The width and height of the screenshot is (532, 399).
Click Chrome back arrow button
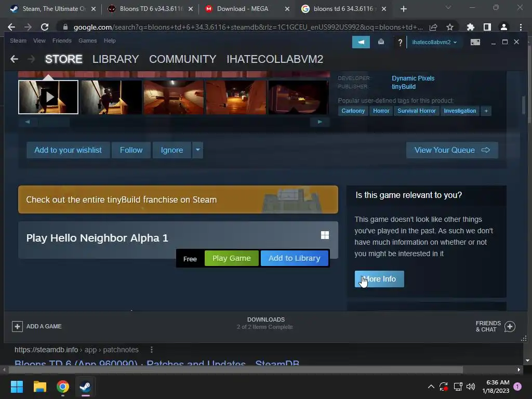click(x=11, y=27)
